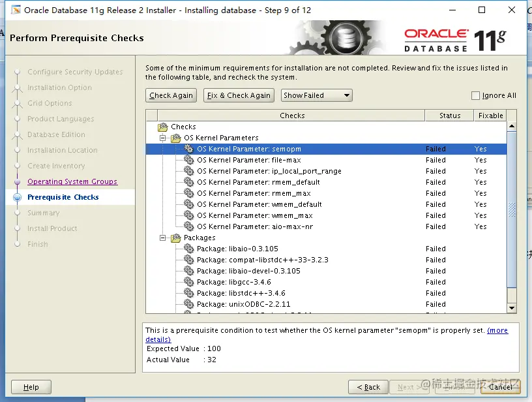Click gear icon beside libaio-0.3.105 package
The image size is (532, 402).
click(188, 249)
